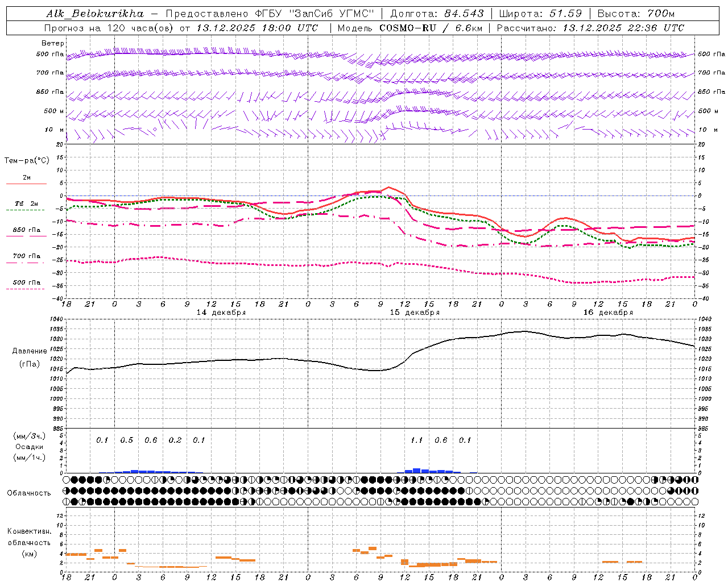
Task: Select the '(мм/3ч.)' precipitation unit label
Action: [x=30, y=436]
